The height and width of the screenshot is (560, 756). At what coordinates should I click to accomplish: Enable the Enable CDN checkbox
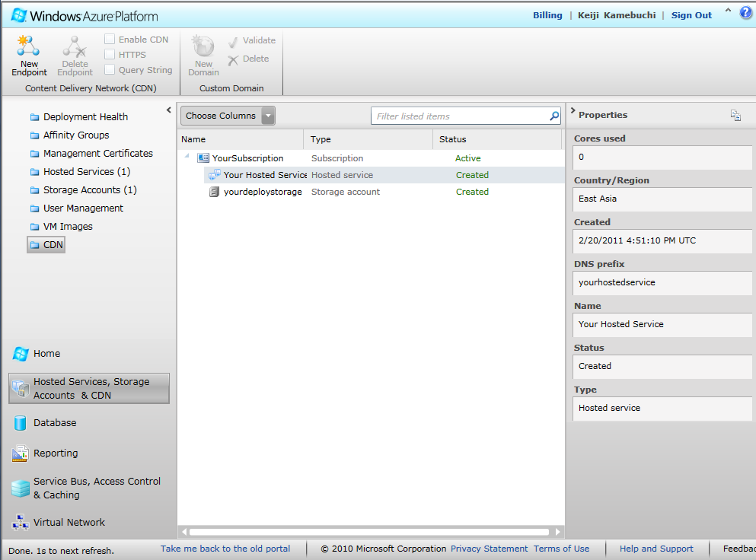110,40
